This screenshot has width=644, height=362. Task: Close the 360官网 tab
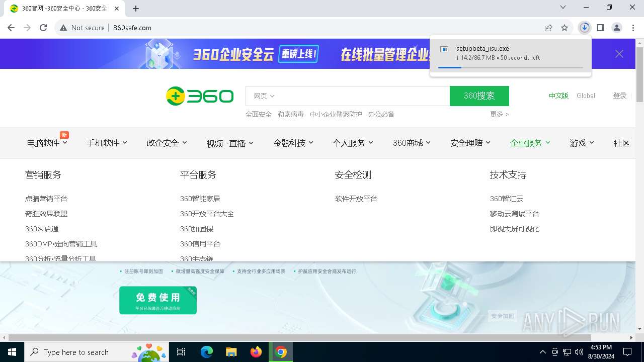(117, 9)
